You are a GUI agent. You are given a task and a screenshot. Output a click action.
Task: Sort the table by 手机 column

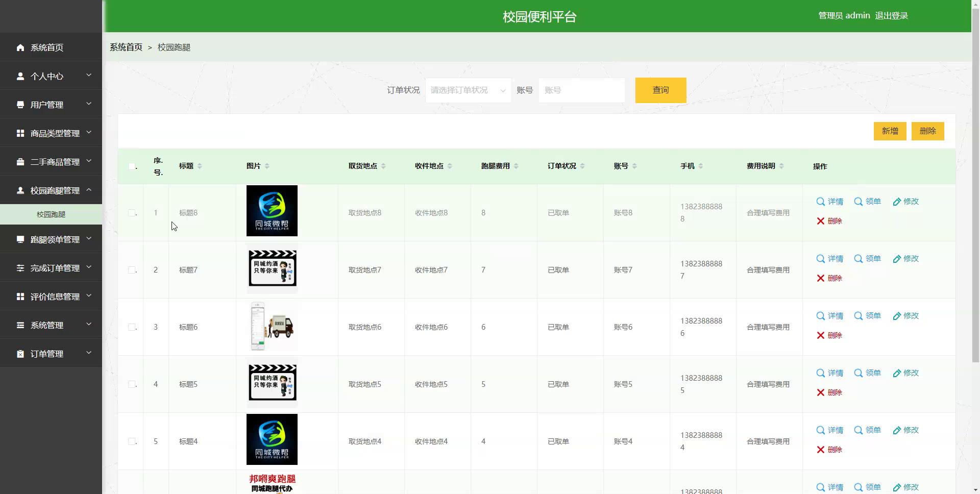(701, 166)
